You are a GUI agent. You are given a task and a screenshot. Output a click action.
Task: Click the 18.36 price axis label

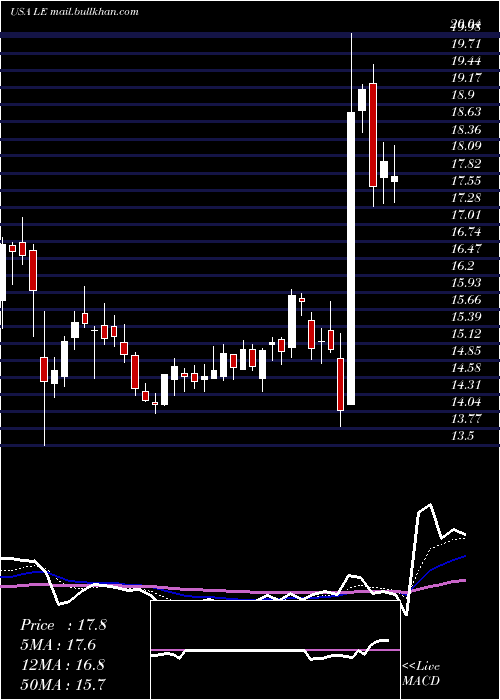coord(467,129)
